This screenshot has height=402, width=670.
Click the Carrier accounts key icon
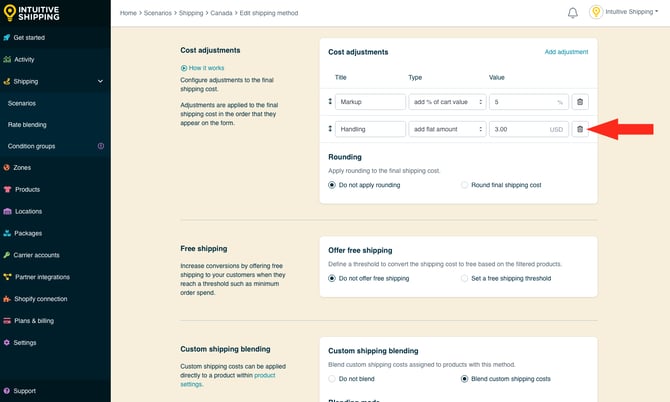[6, 255]
